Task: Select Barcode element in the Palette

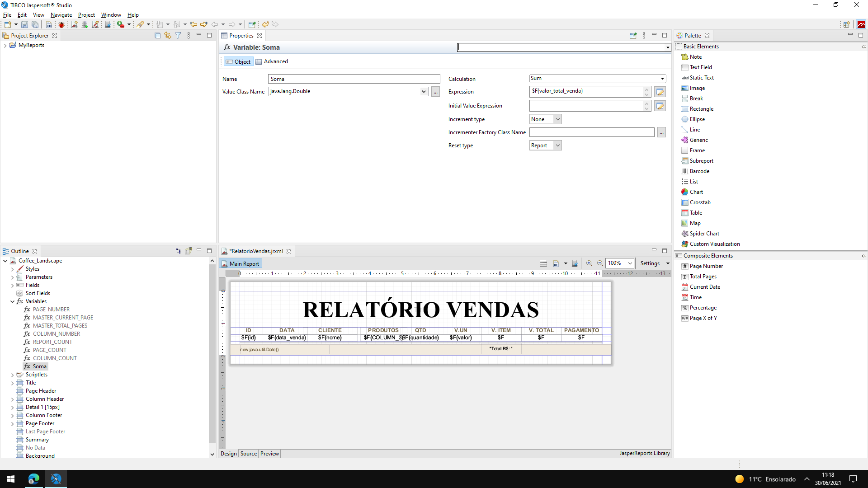Action: (x=699, y=171)
